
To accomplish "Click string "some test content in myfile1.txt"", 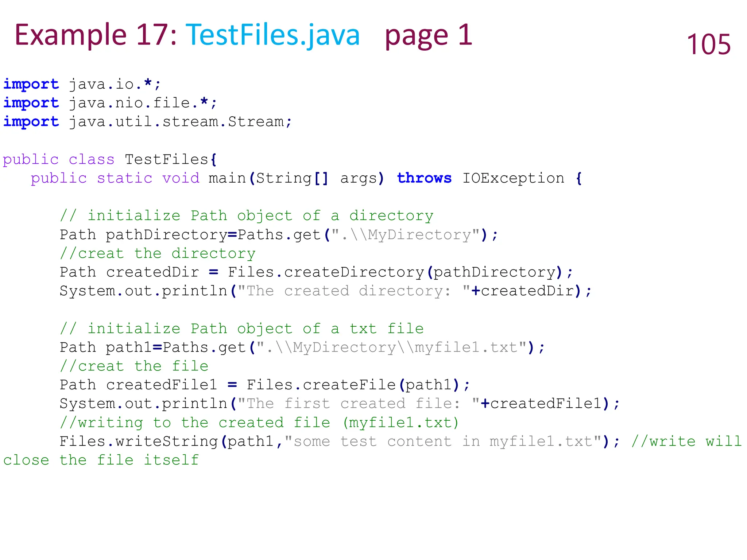I will point(443,442).
